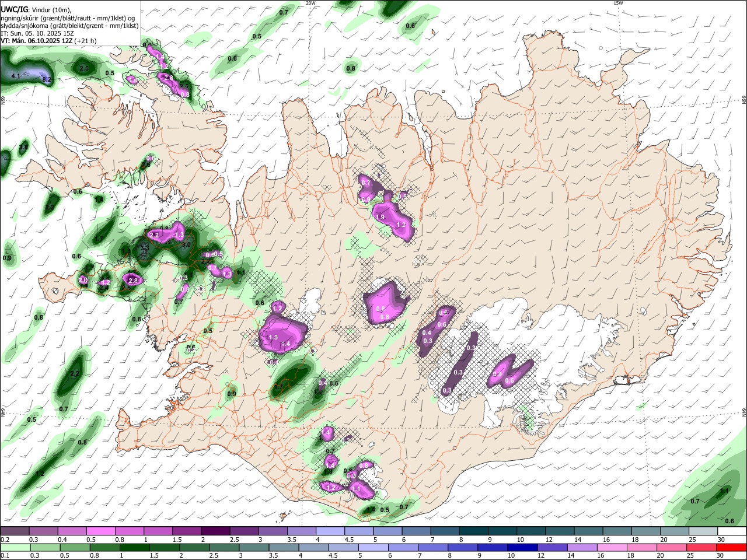This screenshot has width=747, height=560.
Task: Click the 3.0 rain value label
Action: (186, 244)
